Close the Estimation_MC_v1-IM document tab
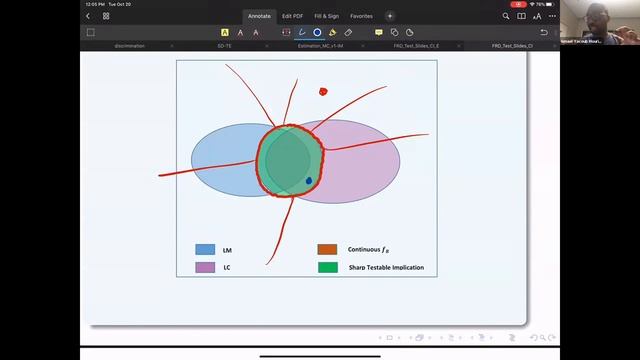This screenshot has width=640, height=360. click(363, 46)
